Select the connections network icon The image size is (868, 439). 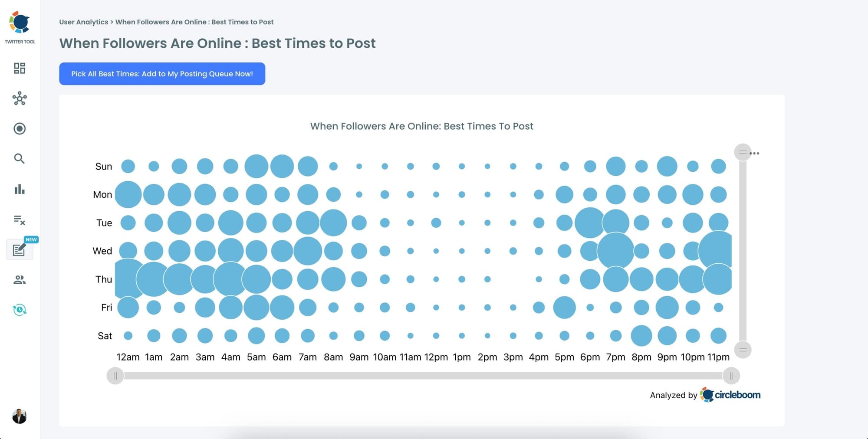19,98
